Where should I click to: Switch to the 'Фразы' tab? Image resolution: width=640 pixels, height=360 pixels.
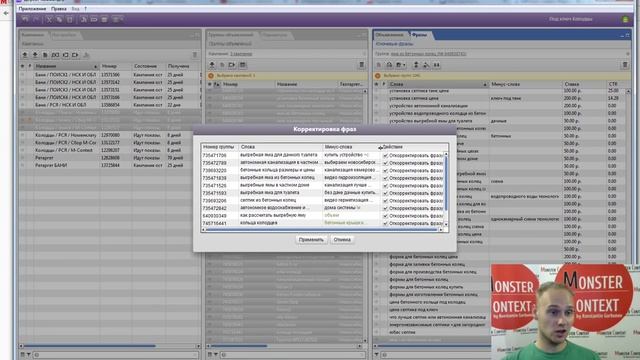click(x=419, y=35)
